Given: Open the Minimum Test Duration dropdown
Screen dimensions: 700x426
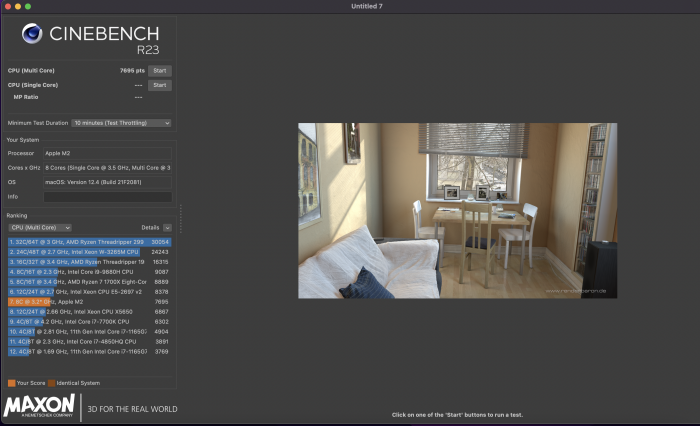Looking at the screenshot, I should 121,123.
